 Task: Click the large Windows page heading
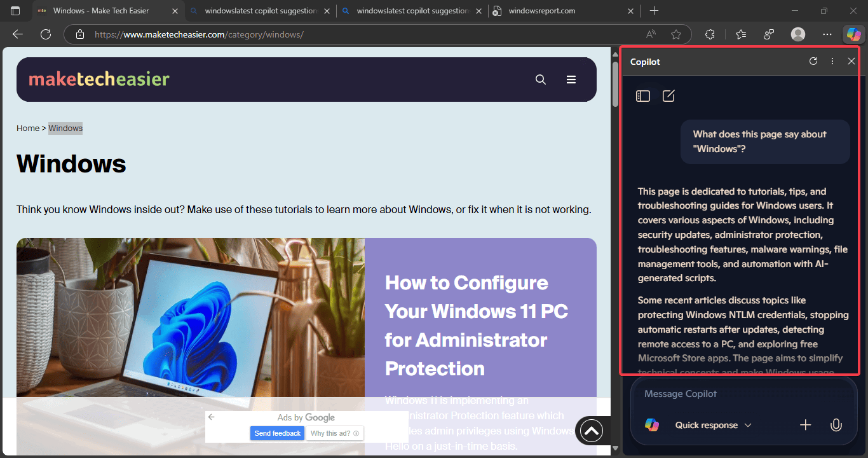[x=71, y=164]
